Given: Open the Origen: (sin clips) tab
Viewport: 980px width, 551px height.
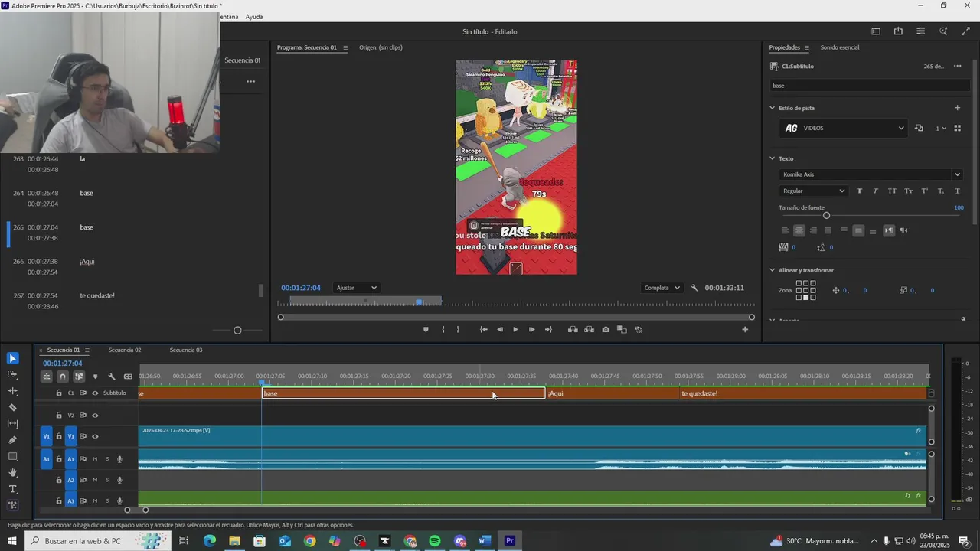Looking at the screenshot, I should pos(381,47).
